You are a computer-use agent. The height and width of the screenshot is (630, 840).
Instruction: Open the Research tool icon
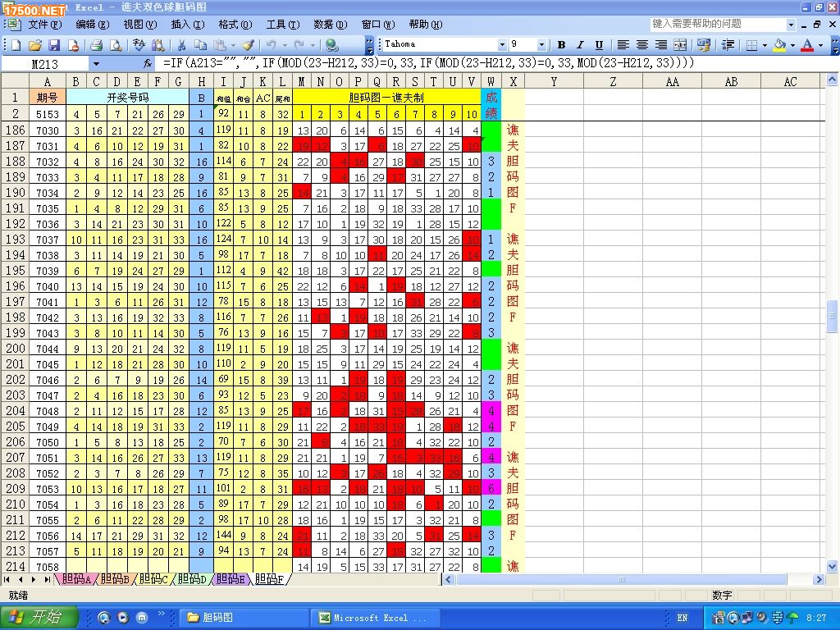[x=157, y=45]
